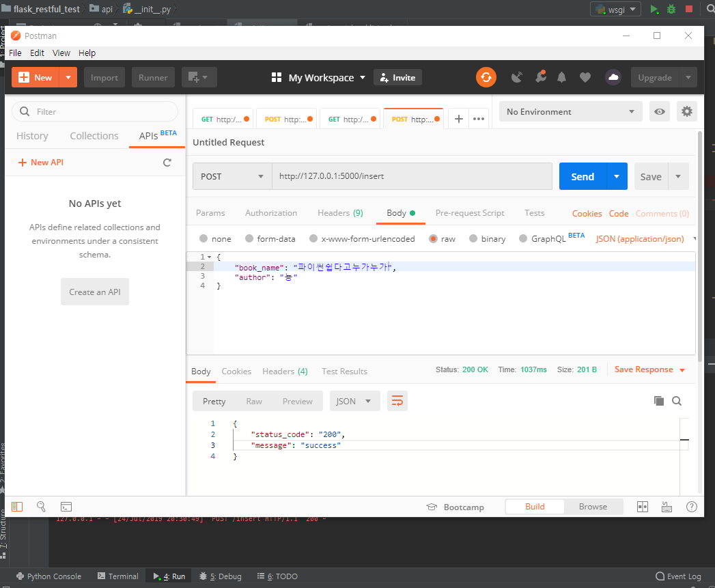Open the request Headers (9) tab
The width and height of the screenshot is (715, 588).
[x=340, y=212]
